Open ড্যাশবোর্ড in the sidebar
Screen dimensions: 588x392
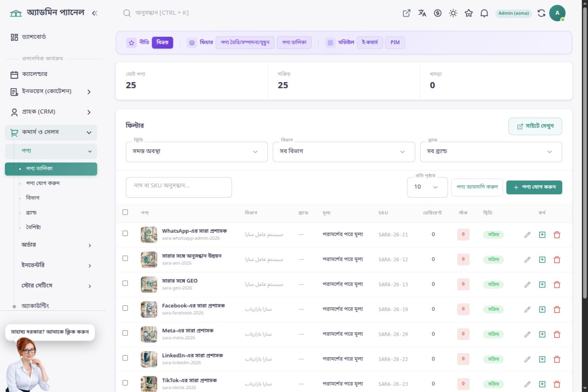51,37
